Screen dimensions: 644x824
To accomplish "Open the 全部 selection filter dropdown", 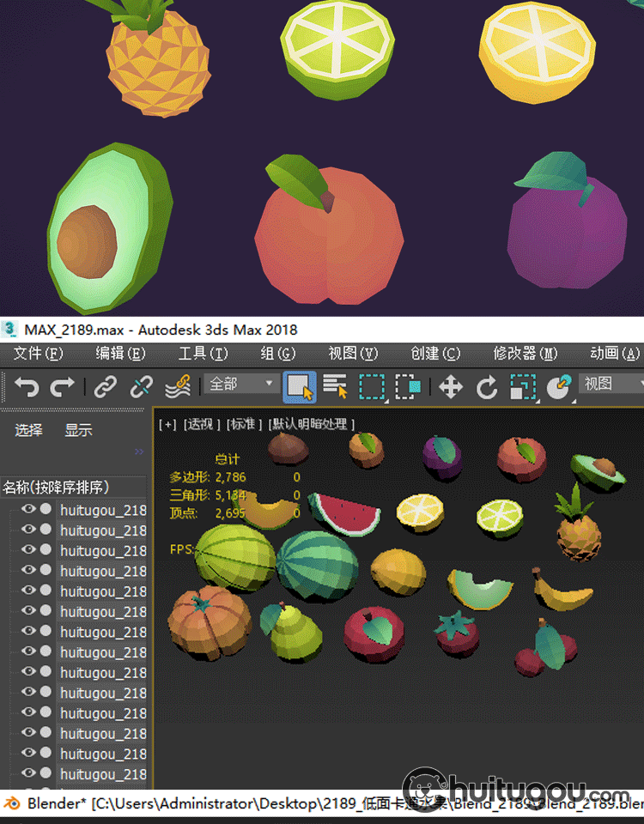I will click(x=242, y=384).
